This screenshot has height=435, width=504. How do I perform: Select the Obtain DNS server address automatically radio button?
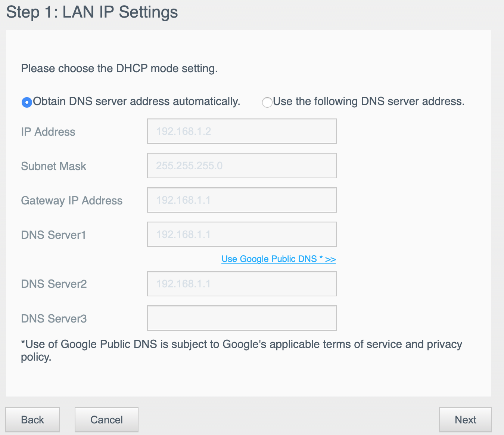tap(27, 102)
